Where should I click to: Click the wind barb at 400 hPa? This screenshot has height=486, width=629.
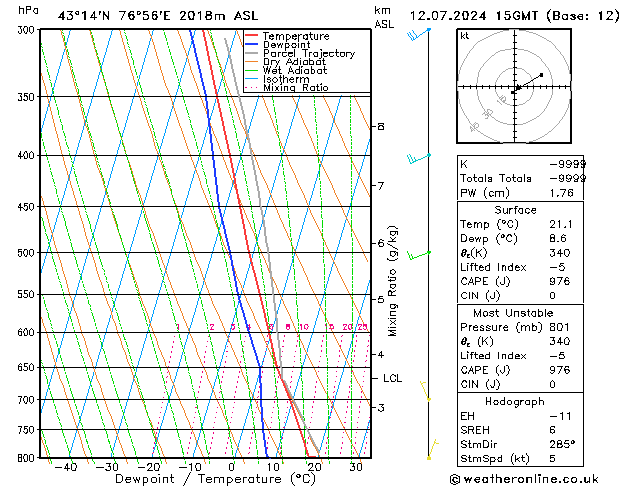pyautogui.click(x=418, y=158)
